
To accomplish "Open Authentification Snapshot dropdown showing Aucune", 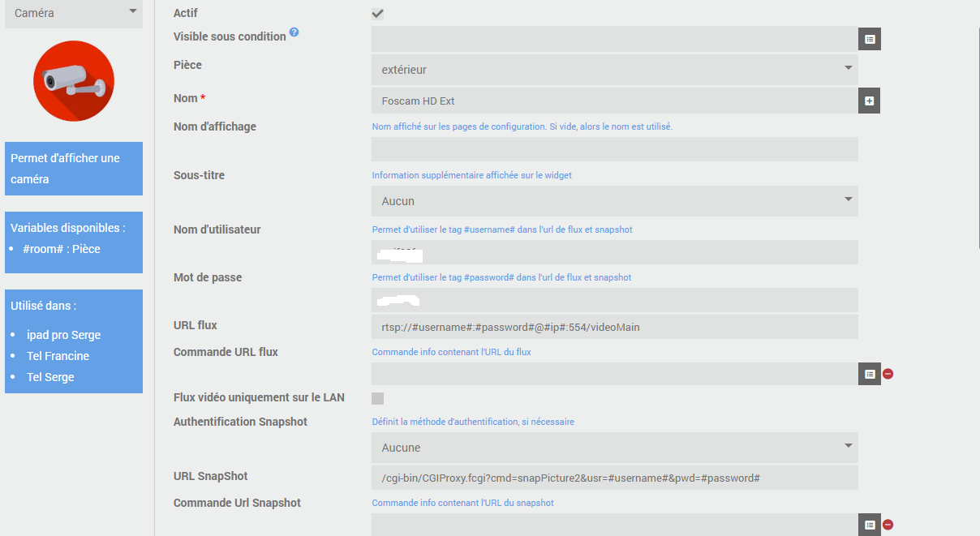I will [614, 447].
